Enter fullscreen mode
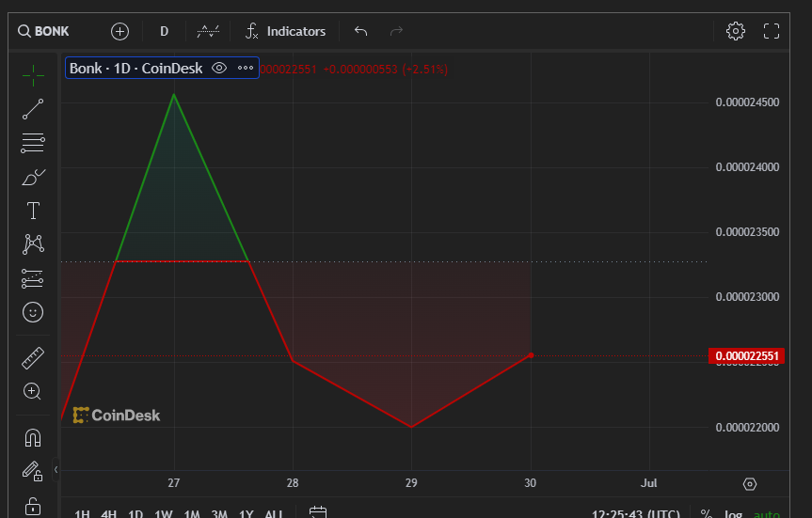812x518 pixels. 772,31
